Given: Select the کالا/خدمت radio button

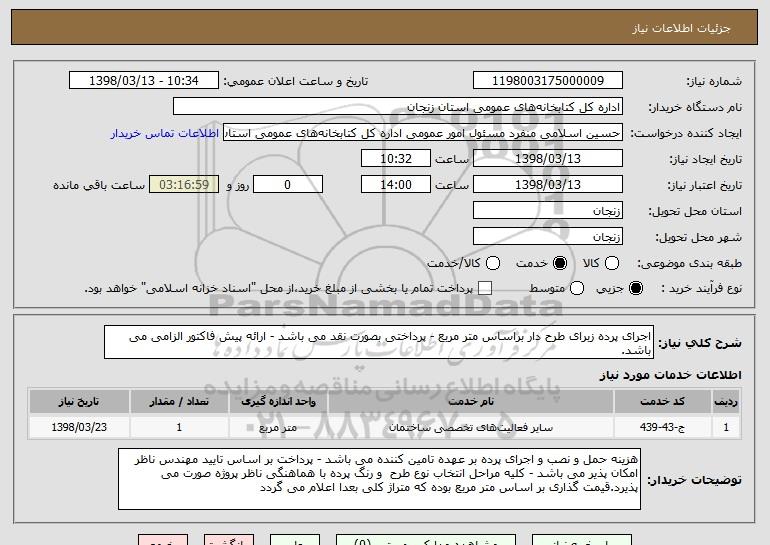Looking at the screenshot, I should point(493,263).
